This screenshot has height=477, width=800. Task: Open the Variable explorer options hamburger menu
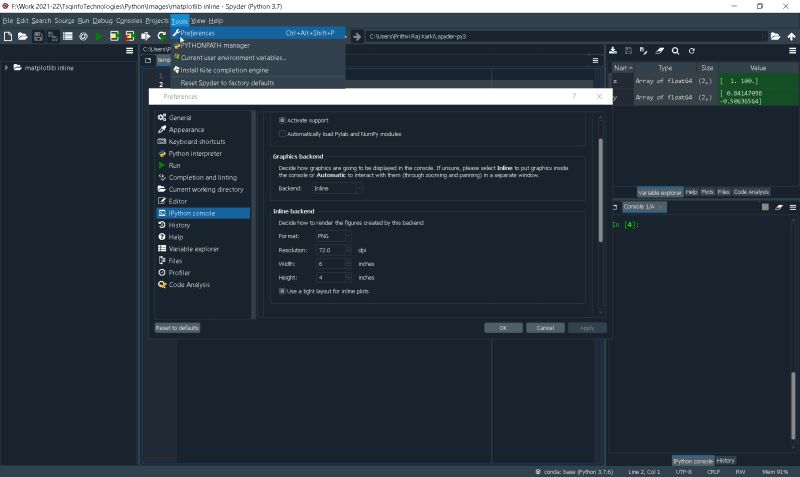click(792, 51)
